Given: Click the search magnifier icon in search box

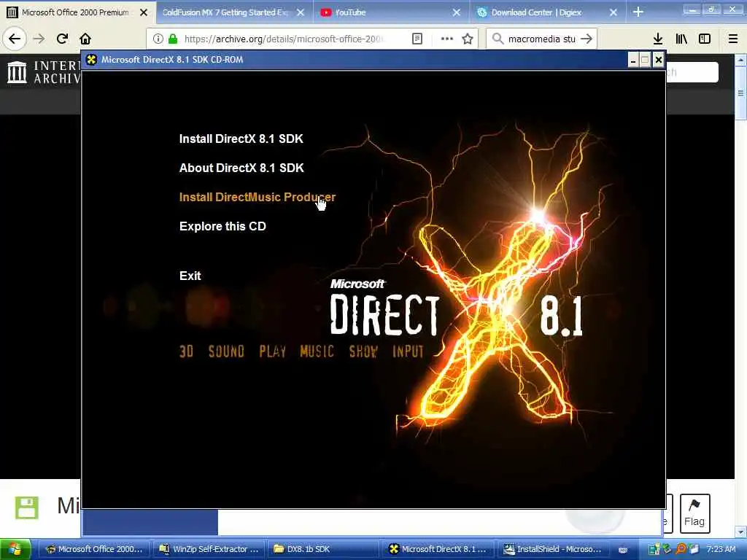Looking at the screenshot, I should (x=498, y=39).
